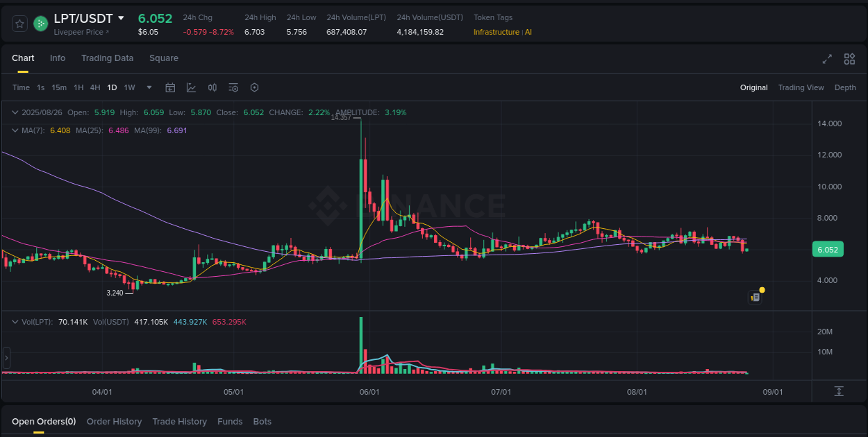Image resolution: width=868 pixels, height=437 pixels.
Task: Open the Order History tab
Action: point(114,421)
